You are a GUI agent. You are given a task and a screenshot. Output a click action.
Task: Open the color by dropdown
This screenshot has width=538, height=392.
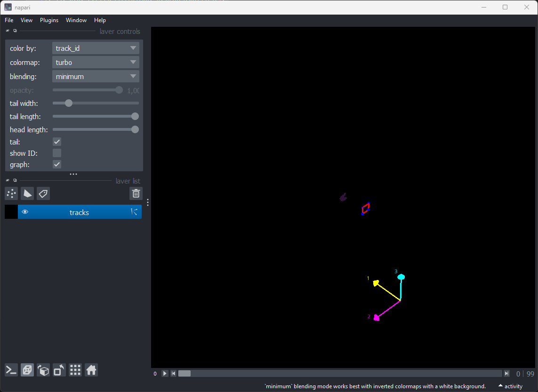tap(96, 48)
